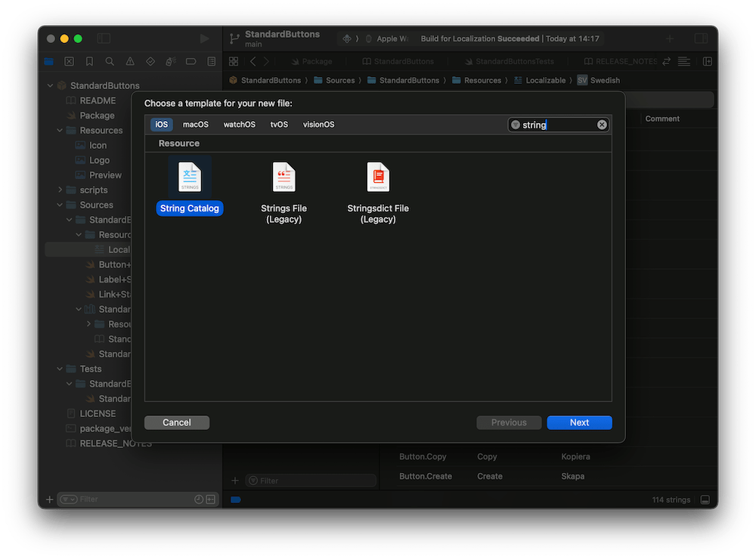The width and height of the screenshot is (756, 559).
Task: Toggle the bottom debug area panel
Action: click(x=705, y=499)
